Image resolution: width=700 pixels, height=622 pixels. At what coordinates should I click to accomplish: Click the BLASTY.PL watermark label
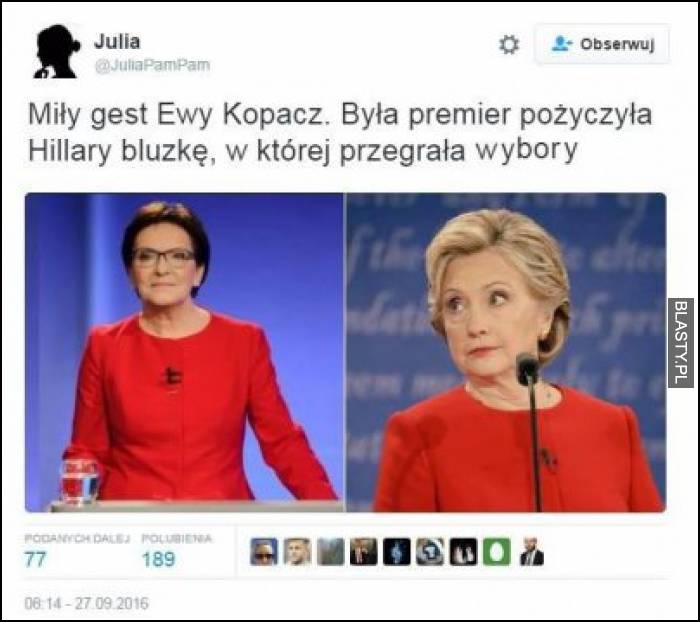pyautogui.click(x=680, y=342)
